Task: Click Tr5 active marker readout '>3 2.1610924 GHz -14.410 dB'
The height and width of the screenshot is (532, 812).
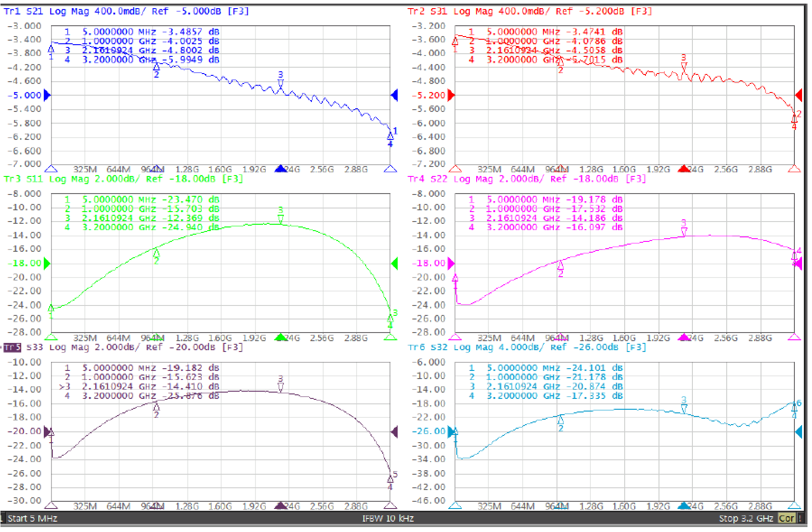Action: click(139, 387)
